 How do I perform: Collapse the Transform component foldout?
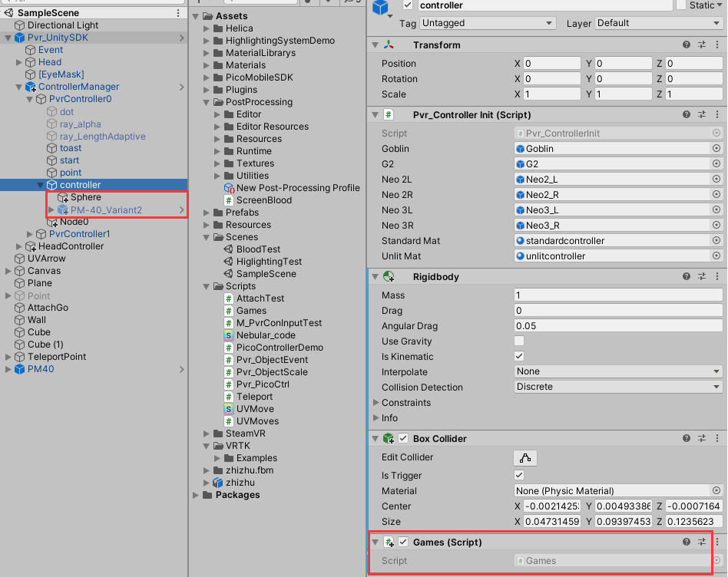[x=376, y=45]
